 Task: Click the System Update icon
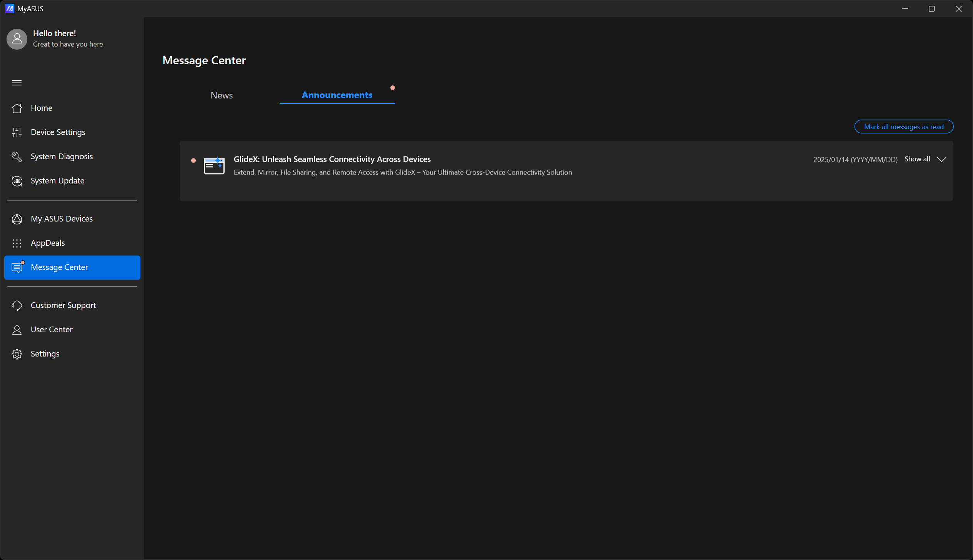click(x=17, y=181)
